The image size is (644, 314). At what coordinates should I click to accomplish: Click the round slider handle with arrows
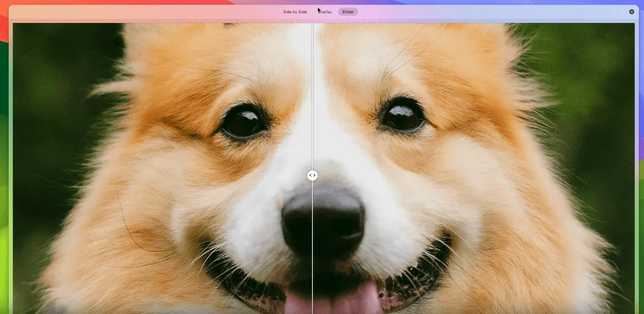(x=312, y=175)
